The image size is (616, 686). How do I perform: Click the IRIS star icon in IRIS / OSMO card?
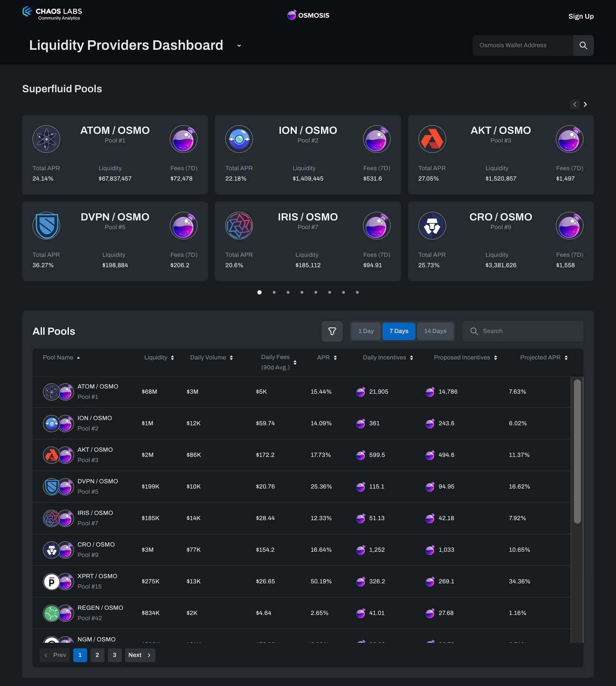(239, 226)
